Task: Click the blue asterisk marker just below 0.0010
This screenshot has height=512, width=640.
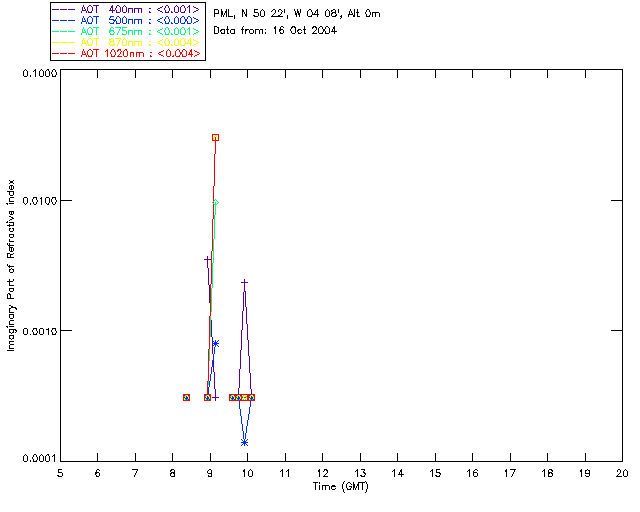Action: (x=216, y=343)
